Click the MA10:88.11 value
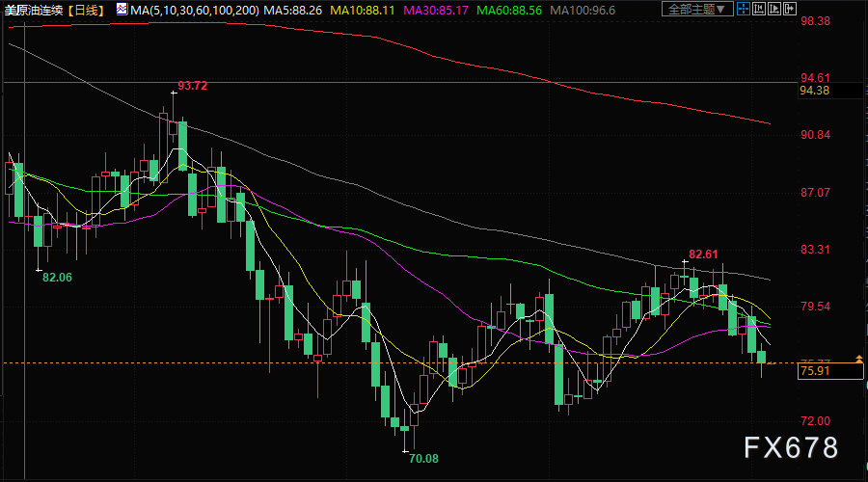The width and height of the screenshot is (868, 482). coord(363,10)
